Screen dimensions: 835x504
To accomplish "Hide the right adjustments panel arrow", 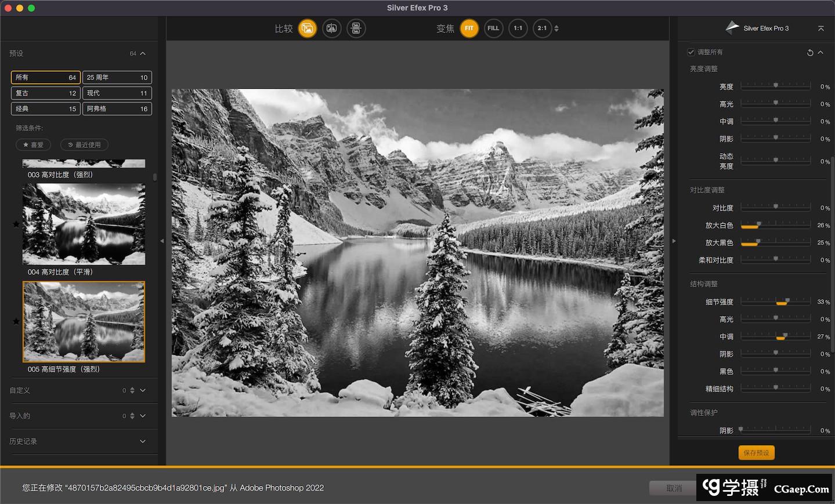I will pos(674,241).
